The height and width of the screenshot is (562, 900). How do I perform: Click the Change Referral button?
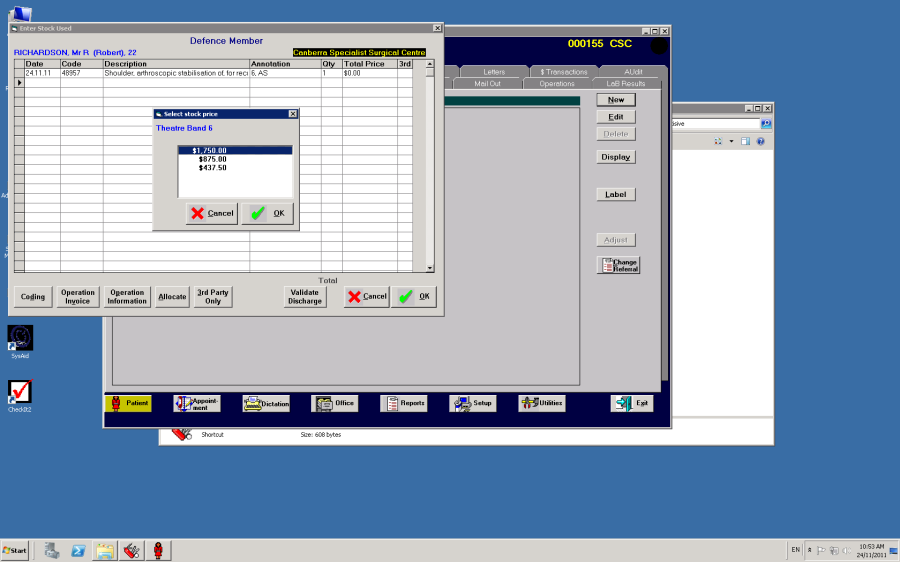(x=618, y=265)
